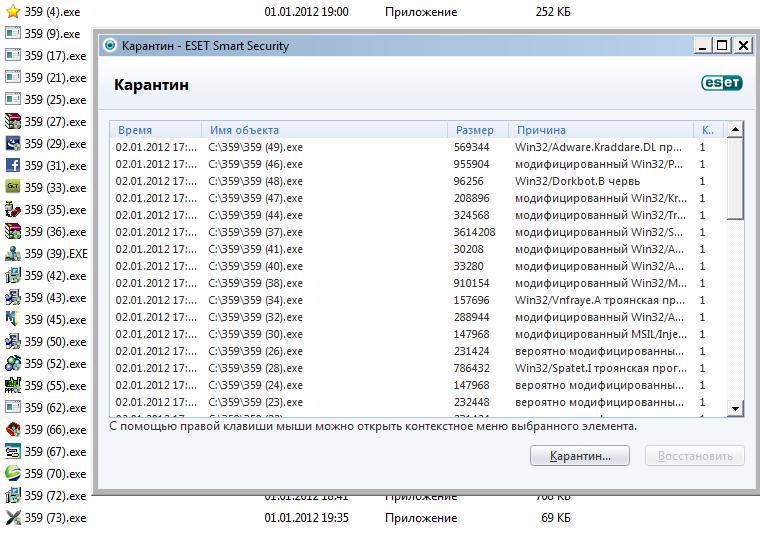
Task: Sort by Размер column header
Action: (x=478, y=130)
